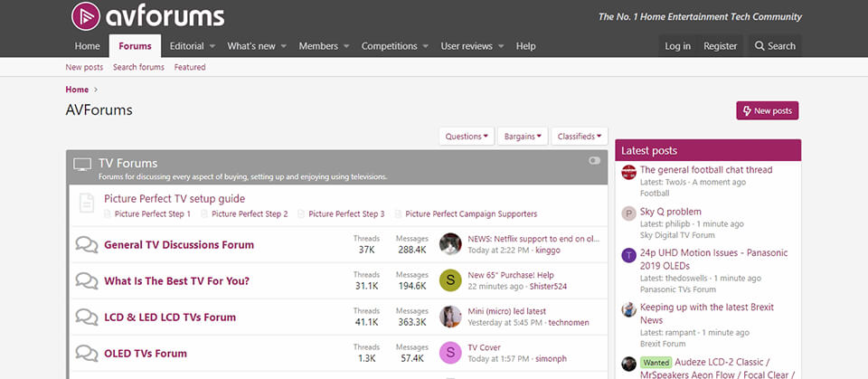The image size is (868, 379).
Task: Click the AVForums logo icon
Action: [85, 16]
